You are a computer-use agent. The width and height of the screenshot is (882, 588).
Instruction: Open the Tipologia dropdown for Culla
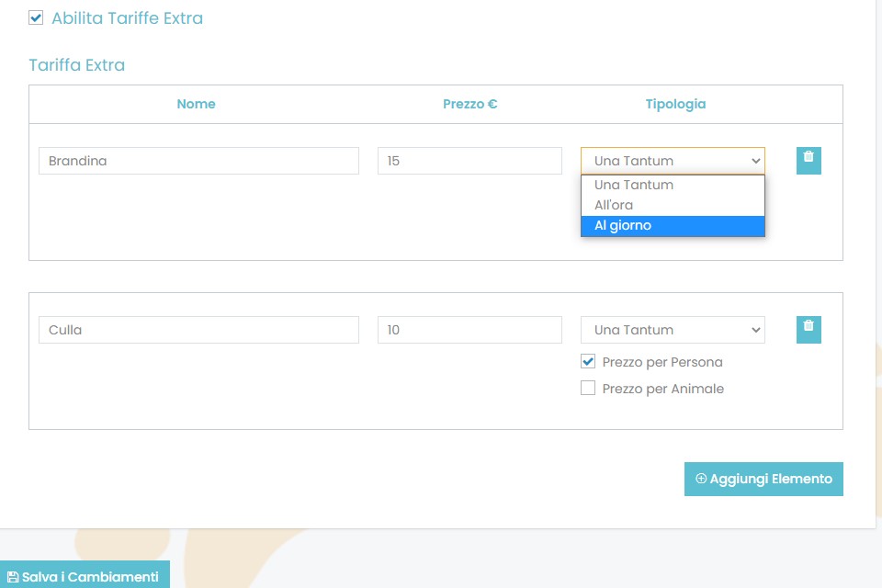[x=672, y=330]
